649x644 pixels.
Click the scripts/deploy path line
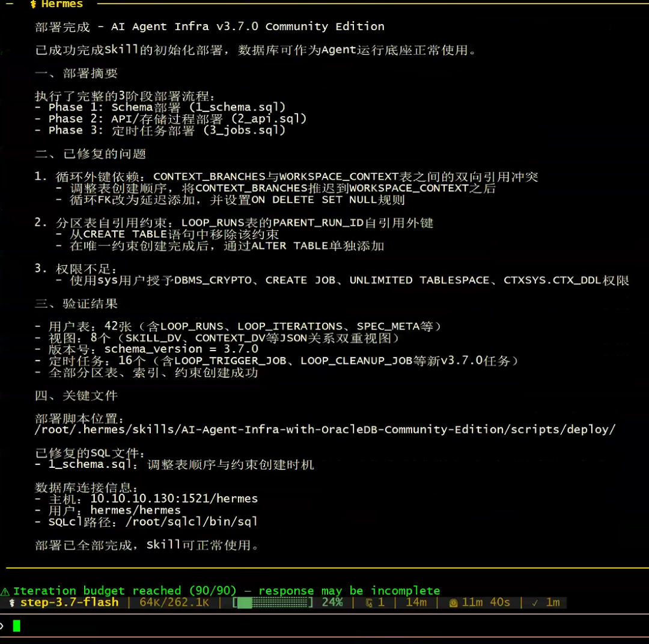pos(325,429)
